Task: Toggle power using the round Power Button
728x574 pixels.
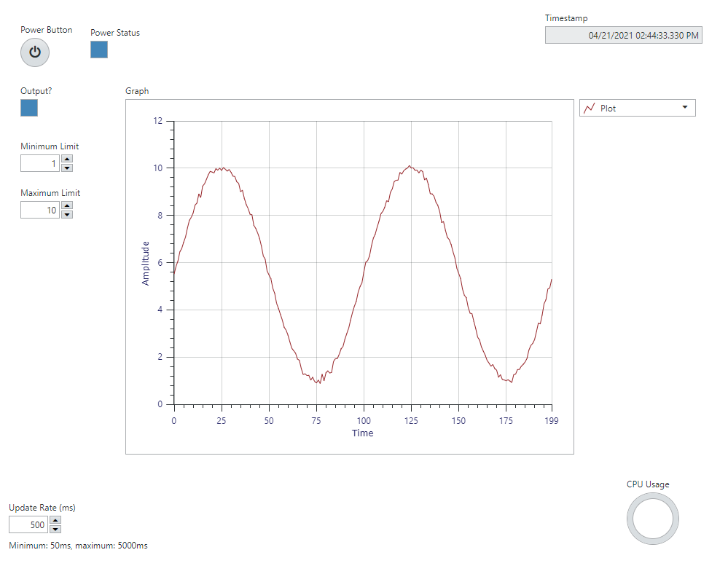Action: coord(34,52)
